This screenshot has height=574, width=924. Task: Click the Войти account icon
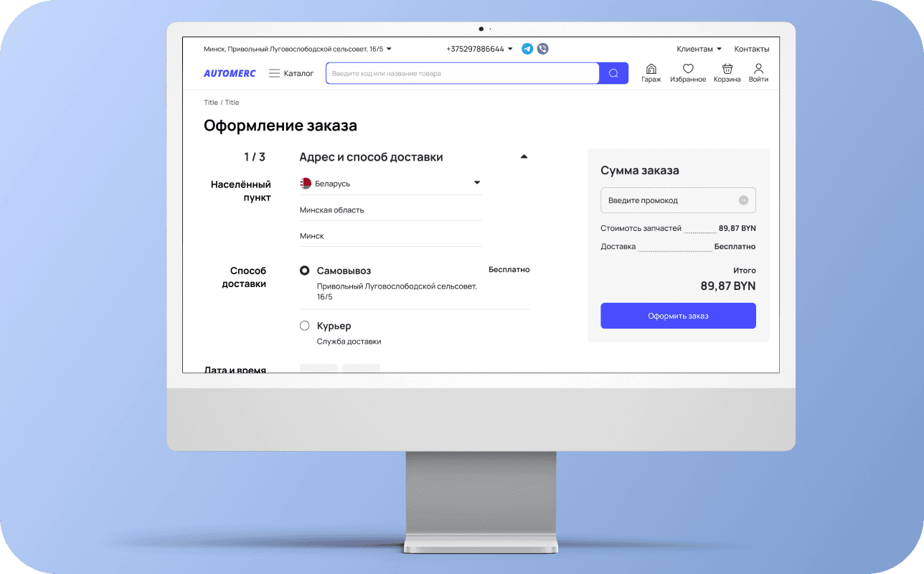758,69
